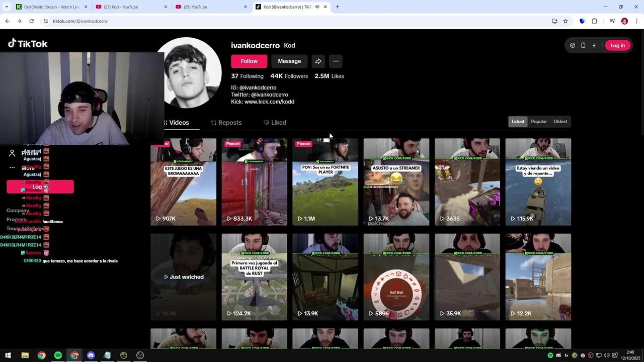Switch to GralChisito Stream browser tab
This screenshot has height=362, width=644.
tap(52, 7)
